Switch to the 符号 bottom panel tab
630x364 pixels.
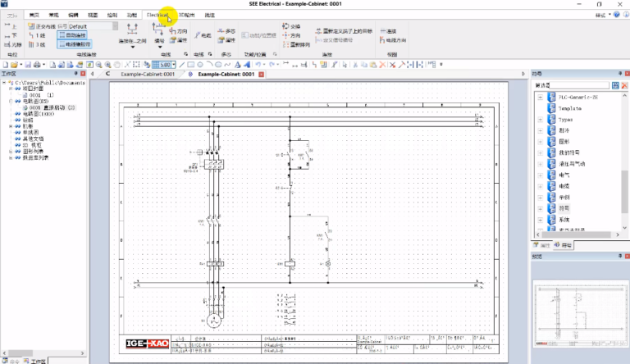(563, 245)
